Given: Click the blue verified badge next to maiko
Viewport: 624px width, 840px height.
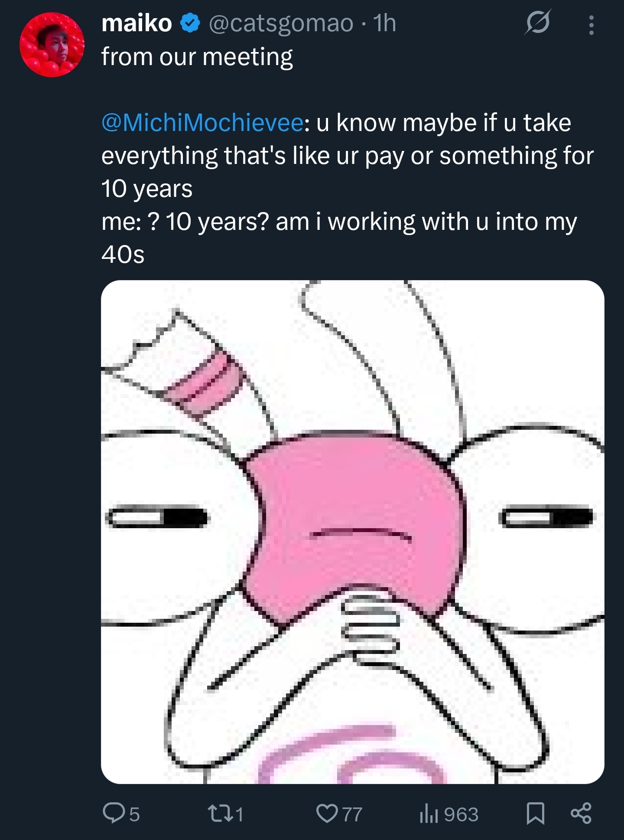Looking at the screenshot, I should point(190,23).
